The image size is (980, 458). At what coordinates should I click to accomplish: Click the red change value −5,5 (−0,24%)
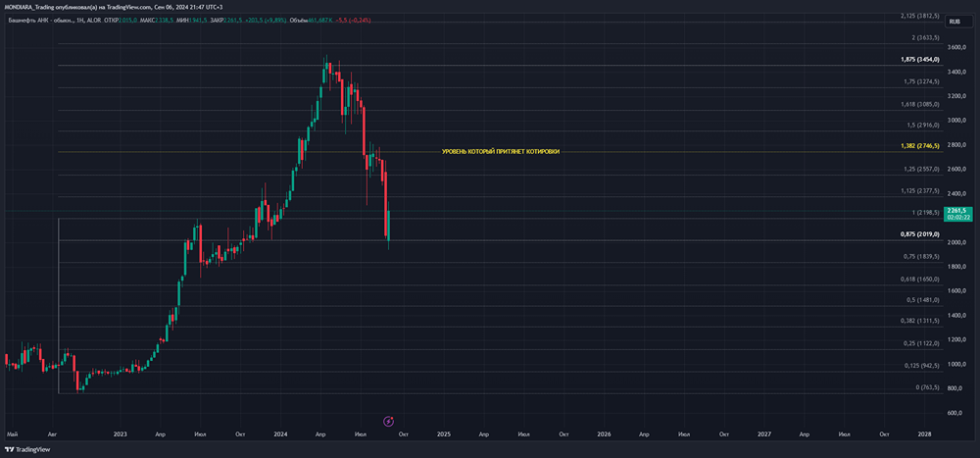click(354, 21)
